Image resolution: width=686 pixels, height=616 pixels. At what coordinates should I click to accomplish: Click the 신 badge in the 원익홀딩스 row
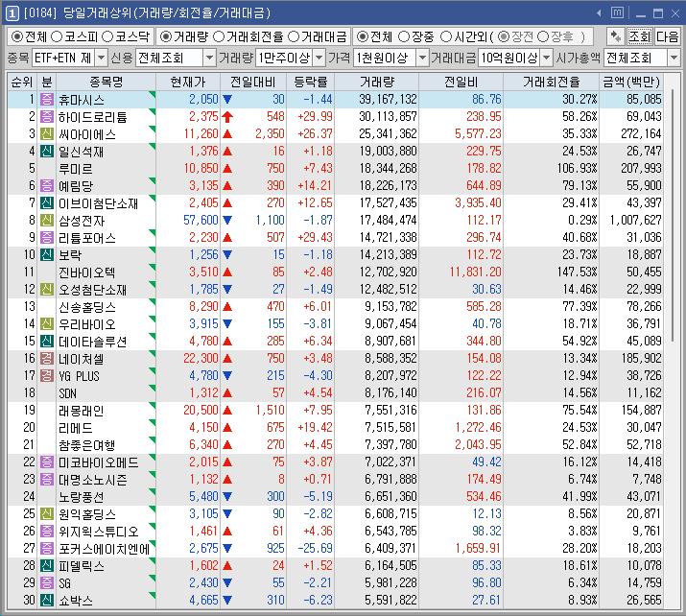(x=47, y=513)
